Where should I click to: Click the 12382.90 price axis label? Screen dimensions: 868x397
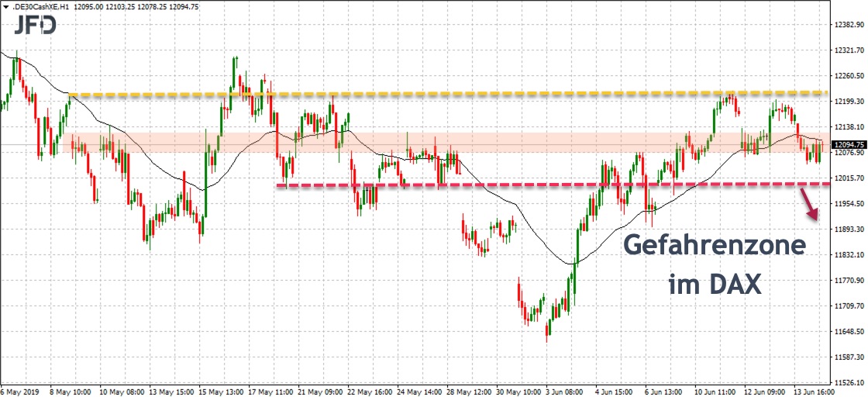click(849, 25)
